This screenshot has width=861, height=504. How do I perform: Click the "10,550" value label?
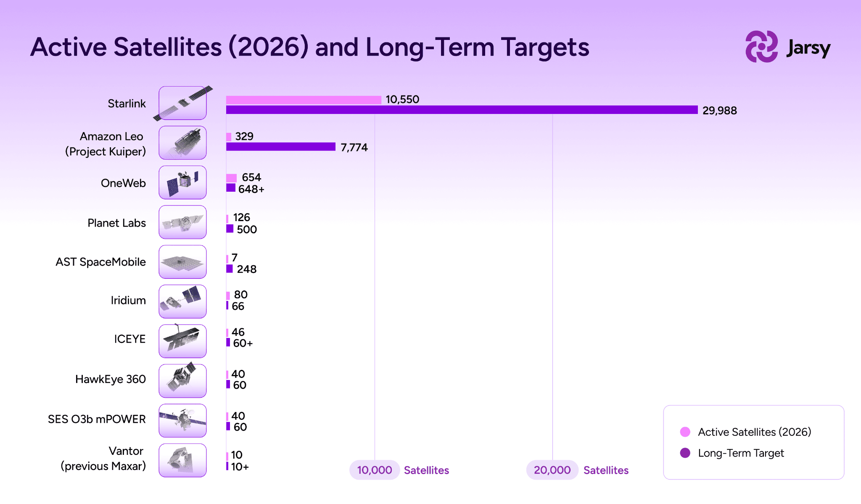tap(402, 99)
